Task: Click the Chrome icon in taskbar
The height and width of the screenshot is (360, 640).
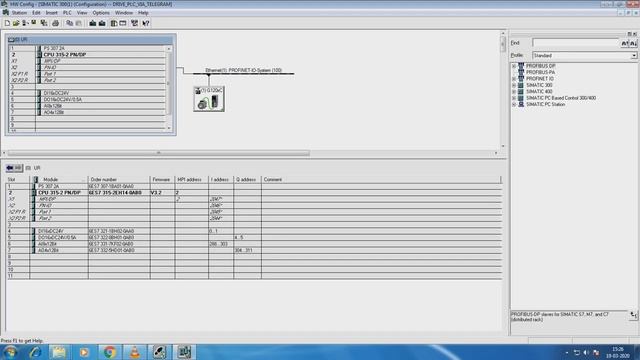Action: 109,352
